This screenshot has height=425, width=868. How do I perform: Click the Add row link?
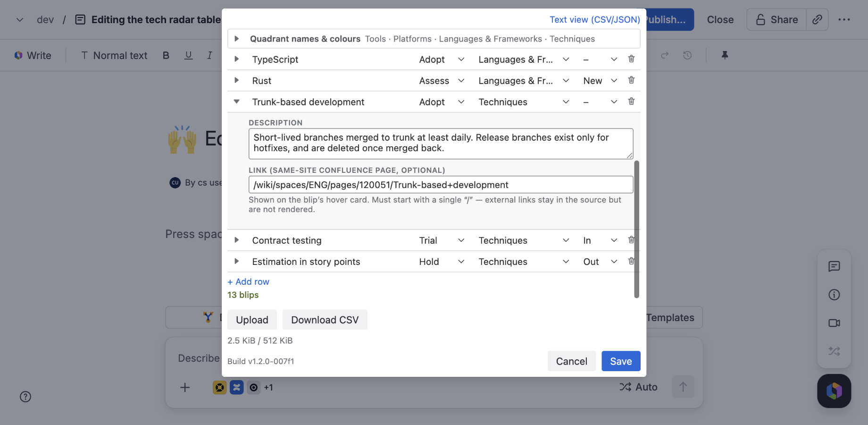(248, 281)
